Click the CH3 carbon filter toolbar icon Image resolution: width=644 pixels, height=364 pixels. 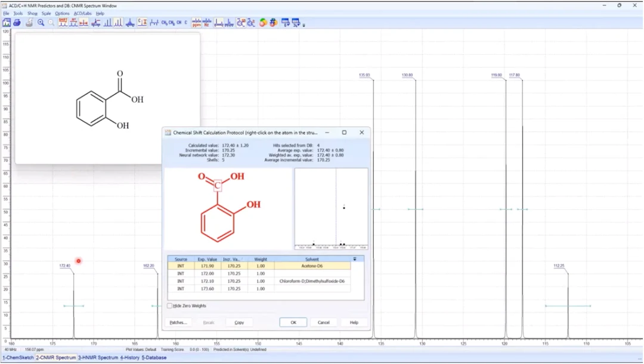tap(165, 23)
